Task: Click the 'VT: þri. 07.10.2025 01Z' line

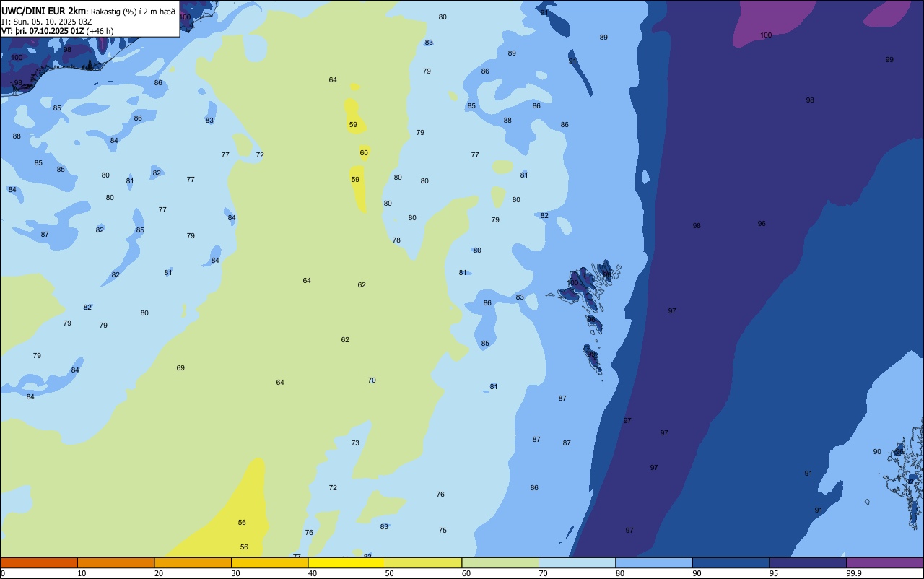Action: (x=42, y=30)
